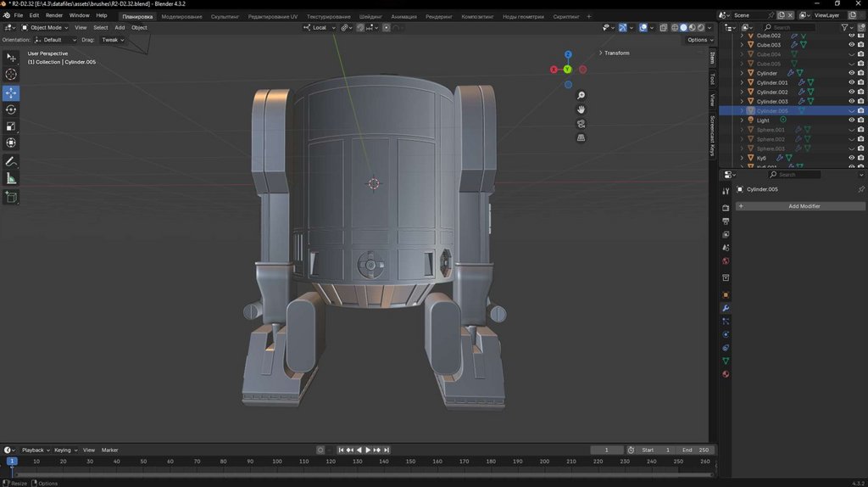Viewport: 868px width, 487px height.
Task: Toggle visibility of the Light object
Action: click(851, 120)
